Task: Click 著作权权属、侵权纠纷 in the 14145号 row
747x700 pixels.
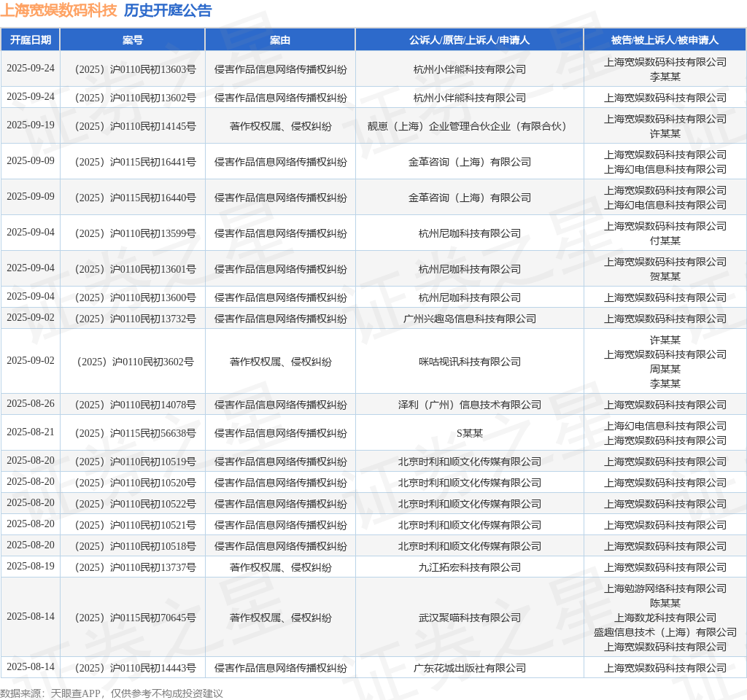Action: click(x=280, y=127)
